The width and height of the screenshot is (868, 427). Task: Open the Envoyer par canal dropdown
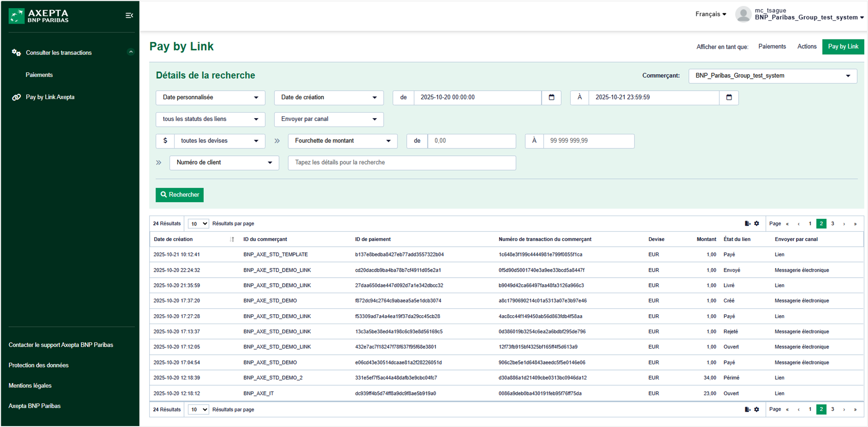tap(329, 119)
